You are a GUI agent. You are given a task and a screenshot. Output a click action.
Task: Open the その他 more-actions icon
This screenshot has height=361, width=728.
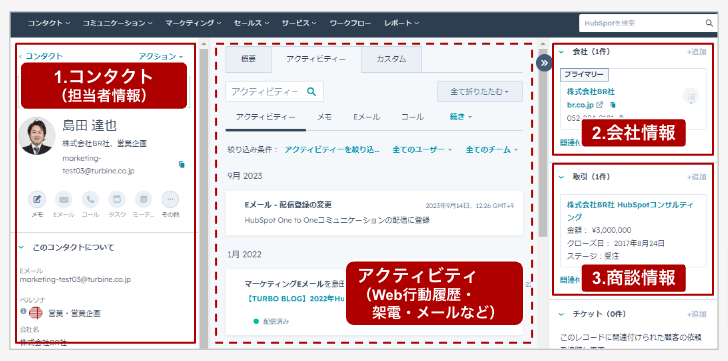tap(170, 200)
